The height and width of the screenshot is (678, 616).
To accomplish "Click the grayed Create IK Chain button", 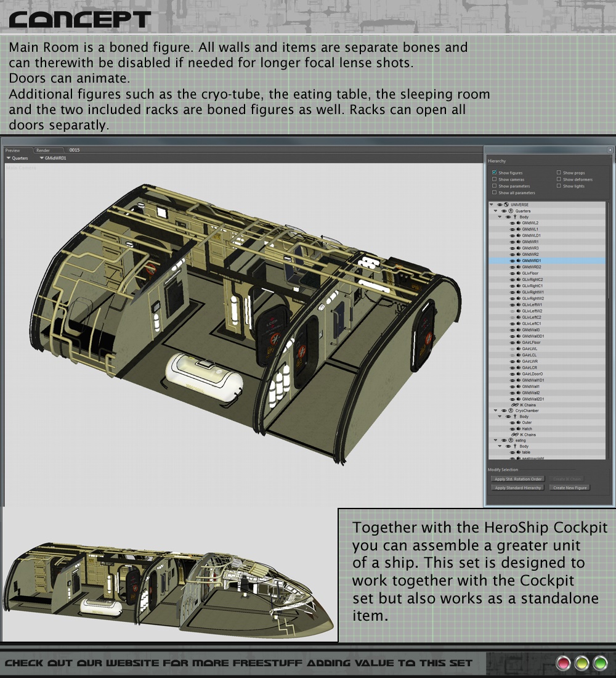I will (567, 479).
